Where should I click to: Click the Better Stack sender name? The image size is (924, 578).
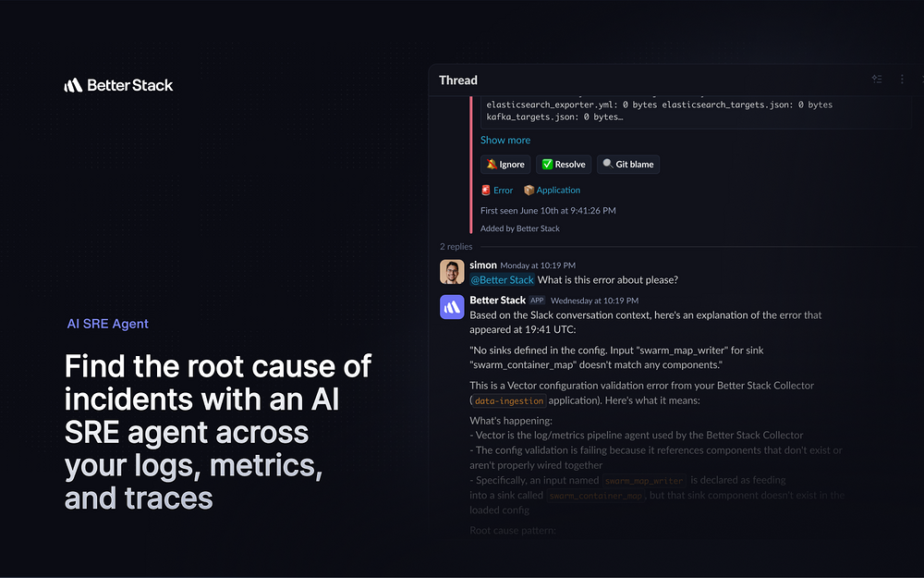(497, 301)
